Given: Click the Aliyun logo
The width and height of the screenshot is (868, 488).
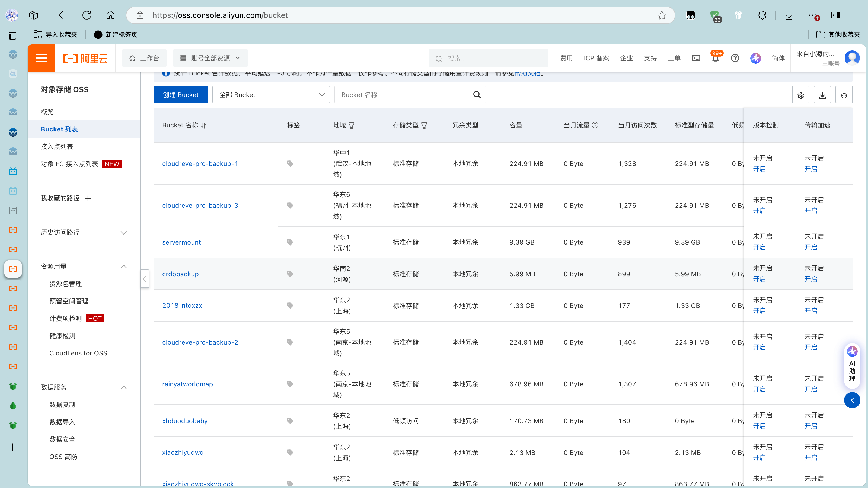Looking at the screenshot, I should coord(85,59).
